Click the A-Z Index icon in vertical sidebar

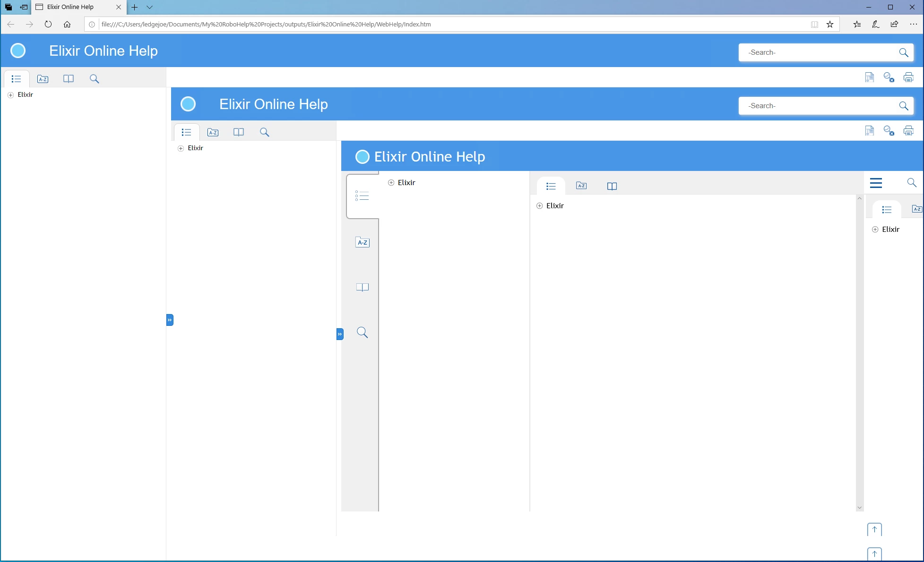[x=362, y=242]
